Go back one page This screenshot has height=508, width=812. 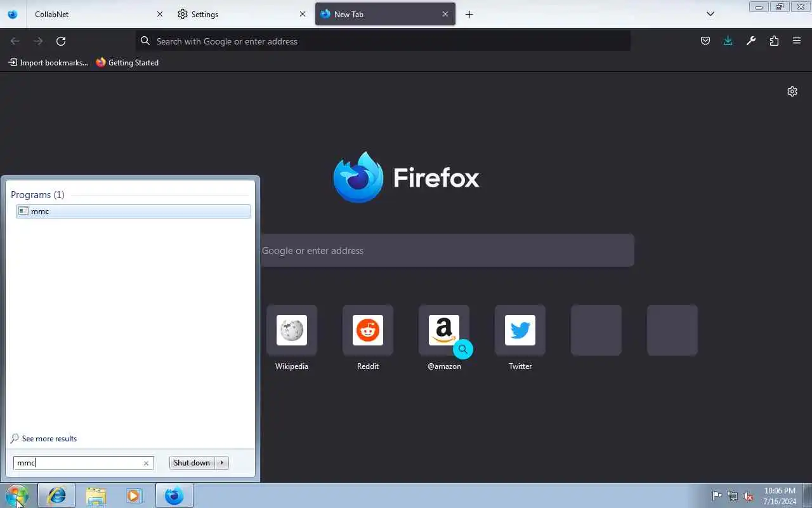15,41
